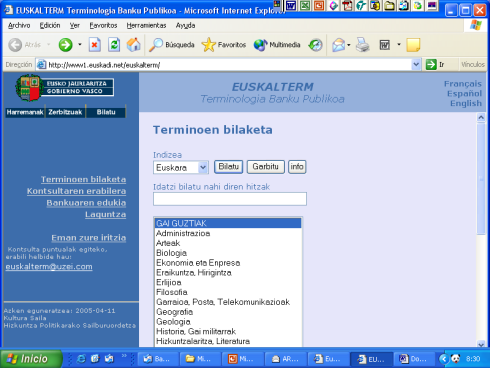Viewport: 490px width, 368px height.
Task: Print the page with printer icon
Action: (363, 45)
